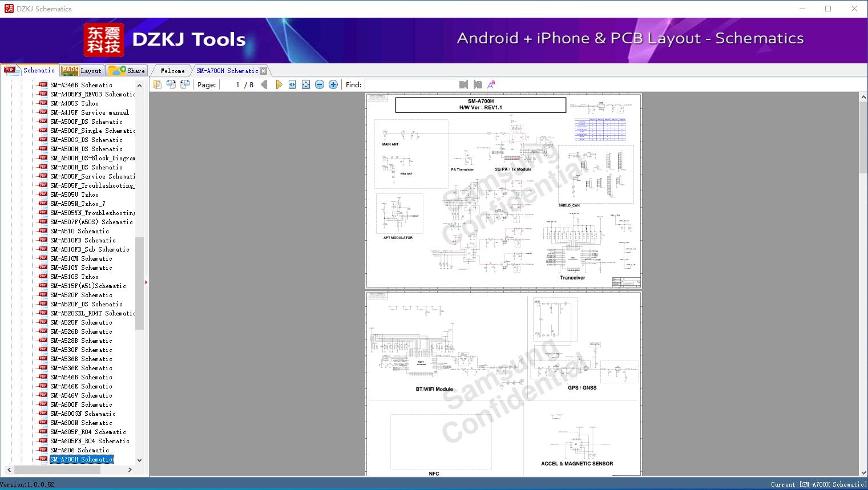Click PDF icon beside SM-A605F_R04 Schematic
This screenshot has height=490, width=868.
[x=43, y=431]
